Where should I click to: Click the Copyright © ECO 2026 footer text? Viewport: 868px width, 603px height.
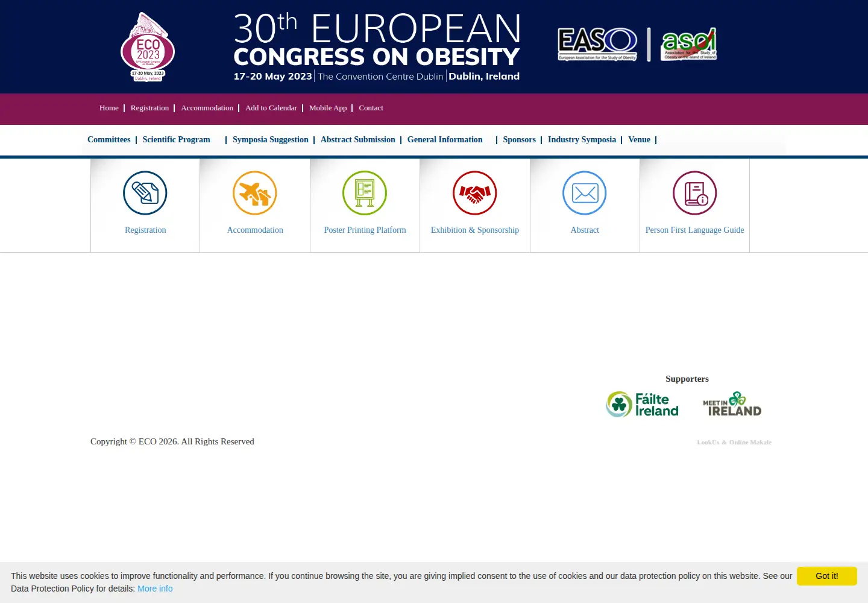[x=172, y=441]
